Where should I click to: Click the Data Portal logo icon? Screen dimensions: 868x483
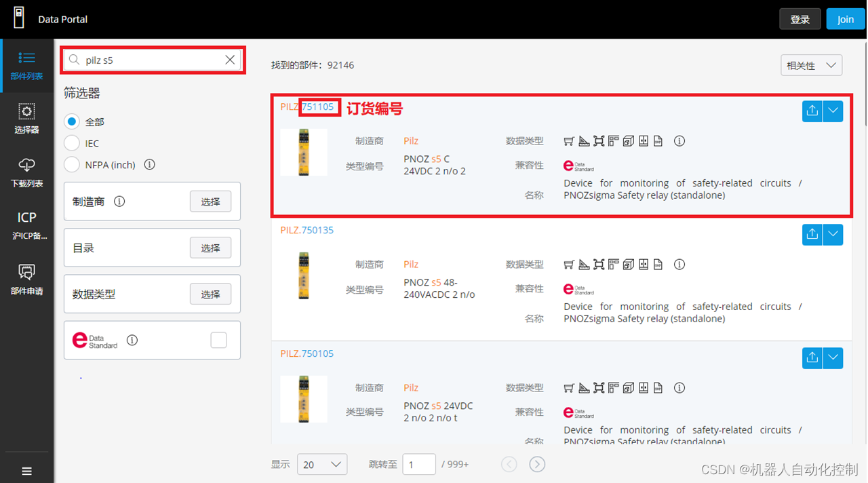(19, 18)
